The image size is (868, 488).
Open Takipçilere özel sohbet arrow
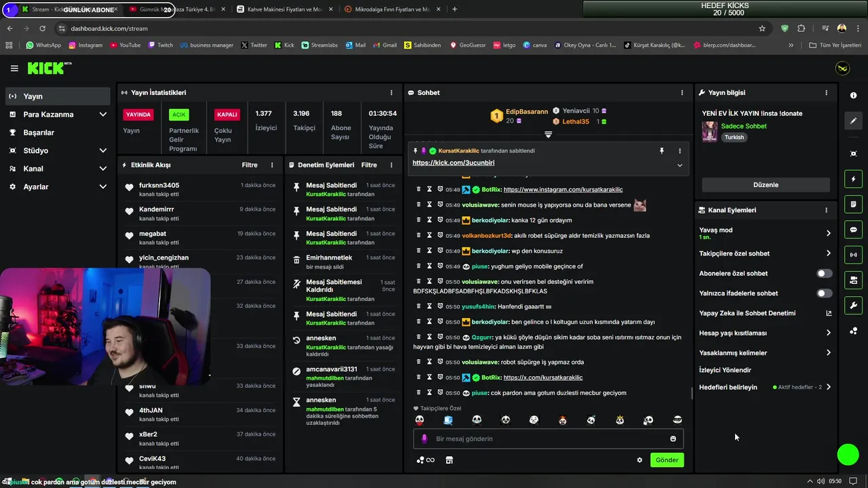tap(828, 253)
